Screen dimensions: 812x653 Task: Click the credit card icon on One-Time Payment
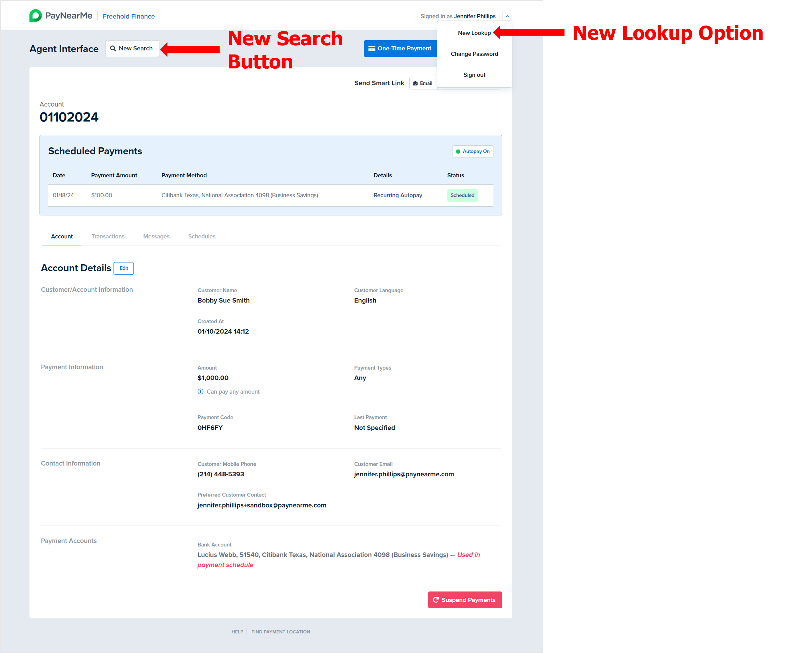tap(371, 49)
